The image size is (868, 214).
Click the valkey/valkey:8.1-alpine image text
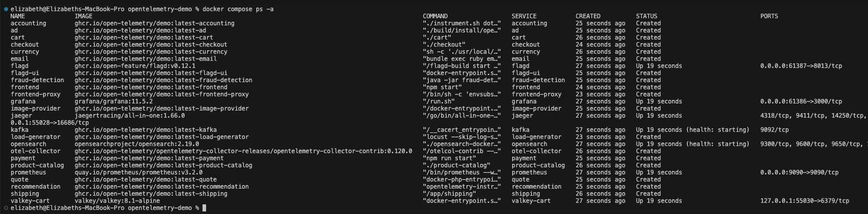pos(117,201)
